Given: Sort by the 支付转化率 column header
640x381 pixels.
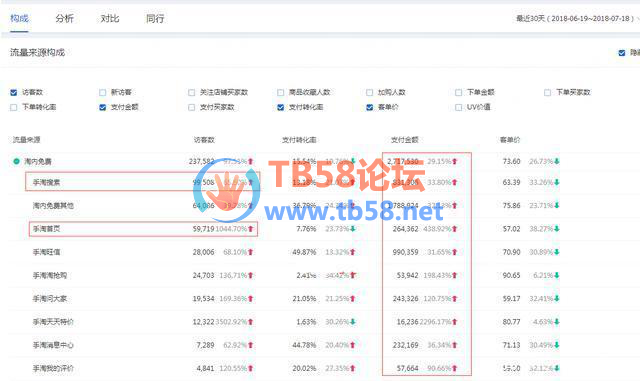Looking at the screenshot, I should tap(299, 140).
